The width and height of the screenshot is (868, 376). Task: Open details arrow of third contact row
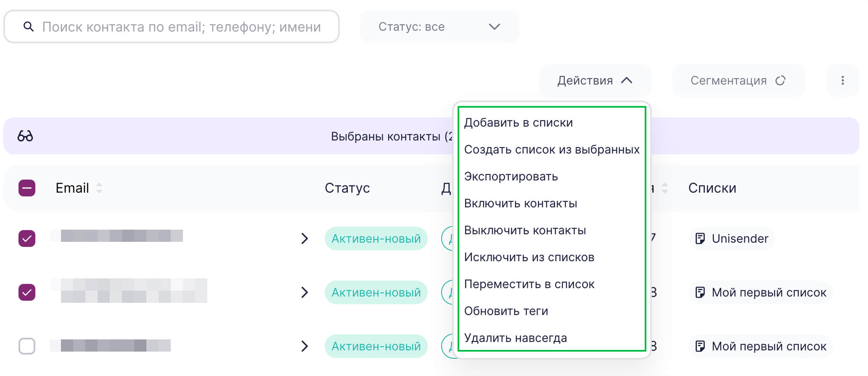click(304, 346)
